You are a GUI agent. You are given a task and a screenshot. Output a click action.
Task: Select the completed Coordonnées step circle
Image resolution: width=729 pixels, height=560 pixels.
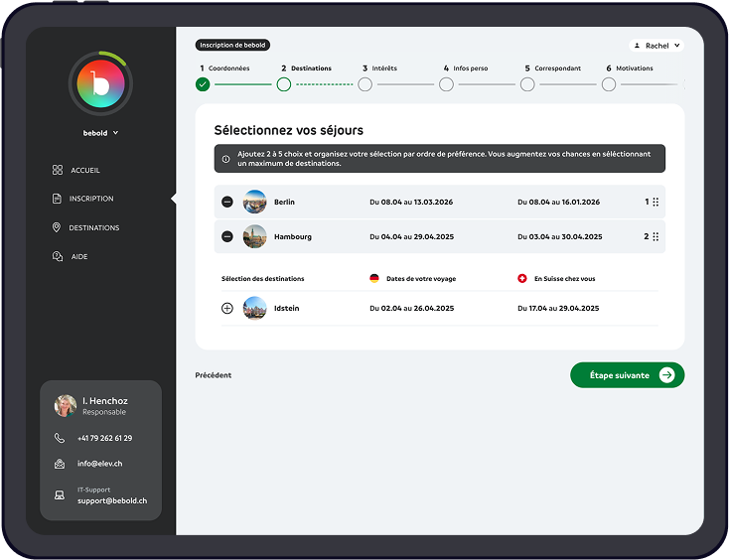203,84
